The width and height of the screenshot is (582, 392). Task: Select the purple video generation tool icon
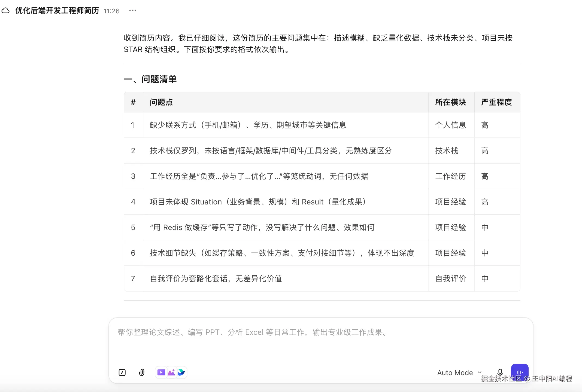click(161, 372)
